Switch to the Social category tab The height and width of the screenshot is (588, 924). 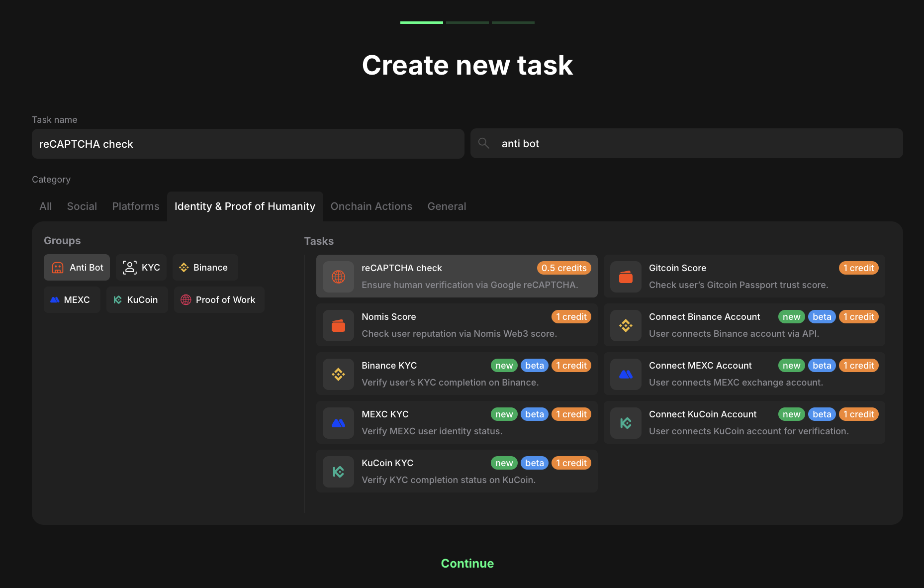[x=82, y=206]
